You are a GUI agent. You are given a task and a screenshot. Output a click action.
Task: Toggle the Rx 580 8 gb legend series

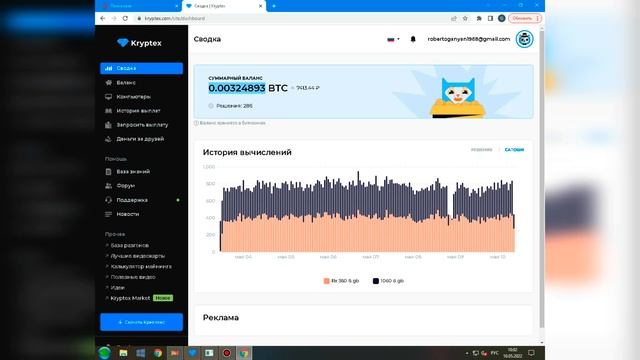[341, 281]
